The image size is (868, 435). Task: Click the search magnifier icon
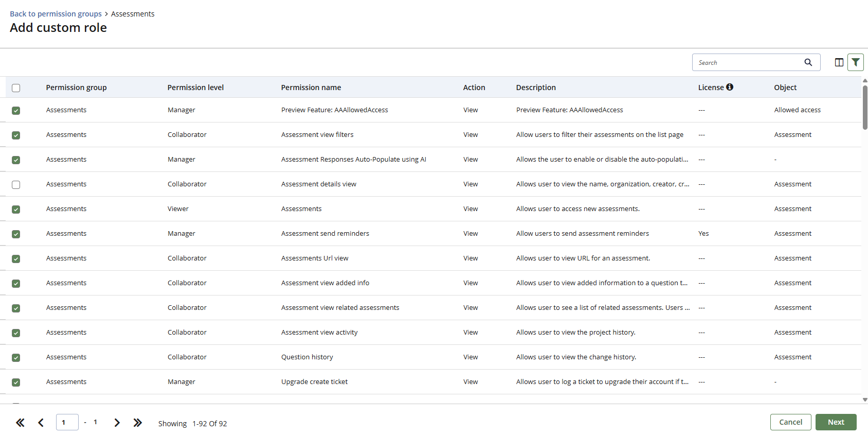click(x=808, y=62)
